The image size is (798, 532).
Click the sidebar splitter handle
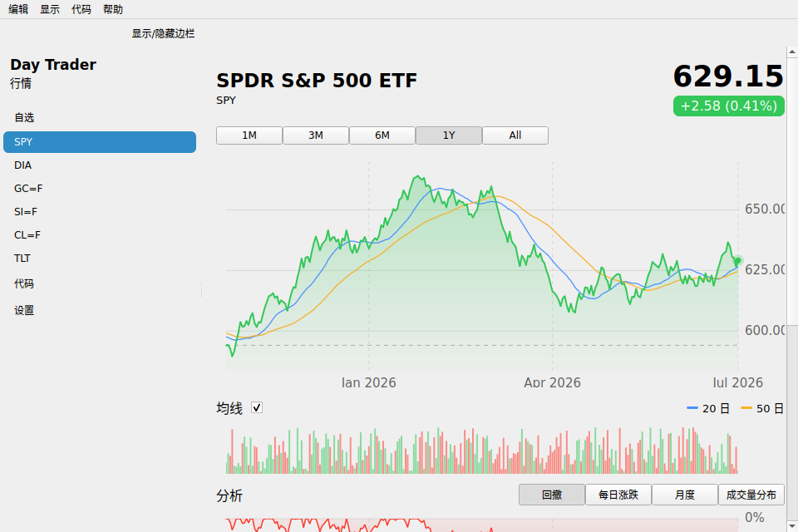[201, 290]
